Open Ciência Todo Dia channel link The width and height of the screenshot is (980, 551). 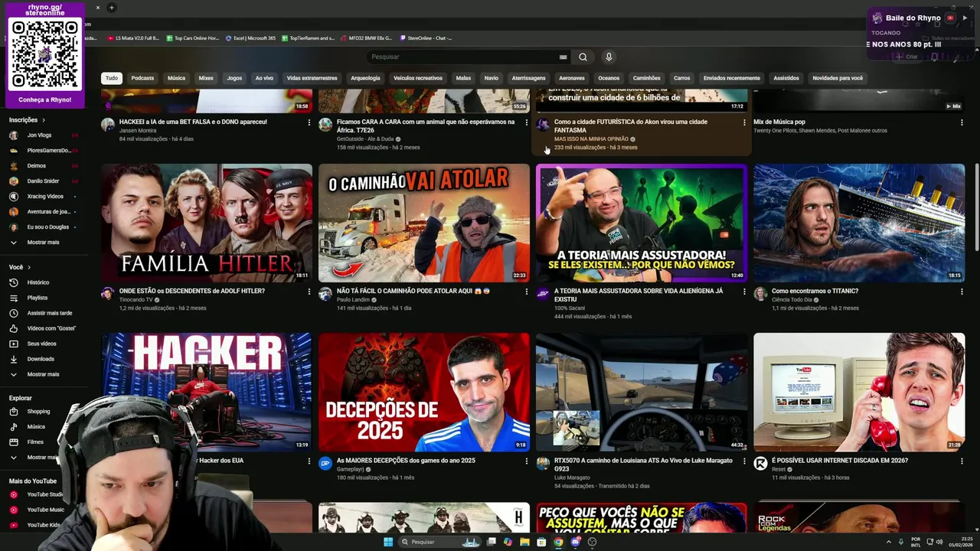792,300
